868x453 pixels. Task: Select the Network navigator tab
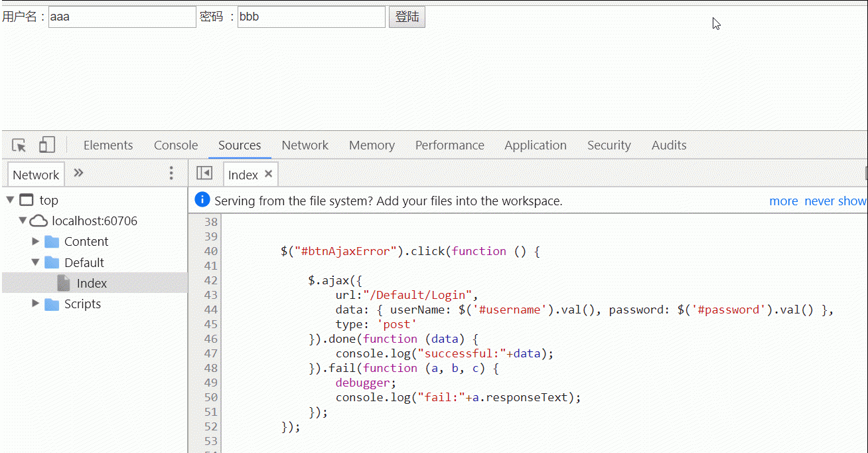[36, 175]
